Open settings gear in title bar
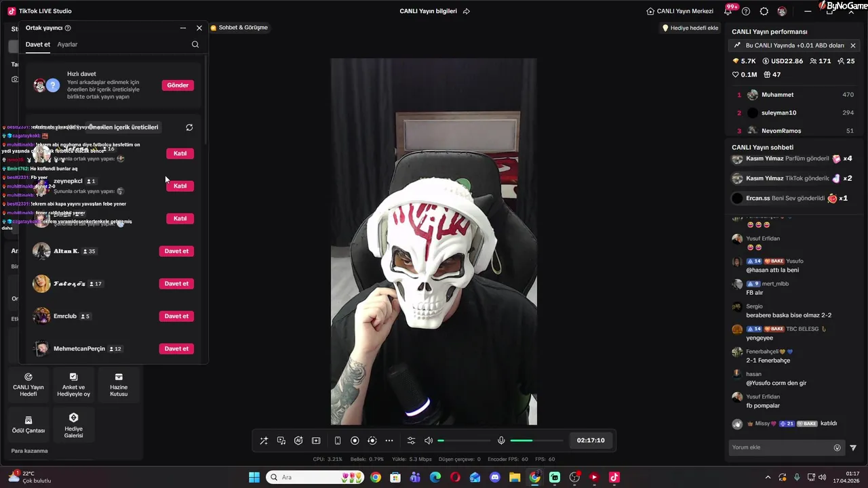868x488 pixels. pos(764,12)
